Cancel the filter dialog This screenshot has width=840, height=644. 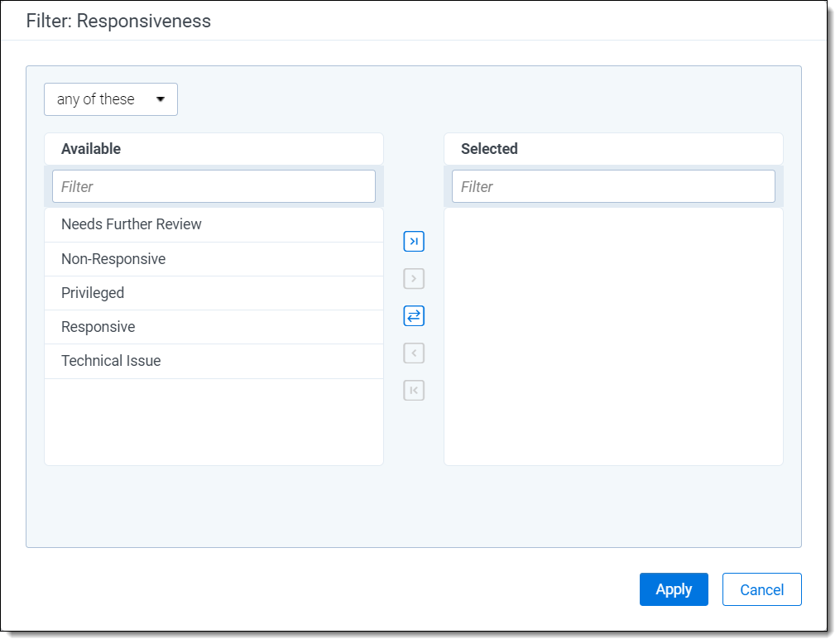click(761, 589)
